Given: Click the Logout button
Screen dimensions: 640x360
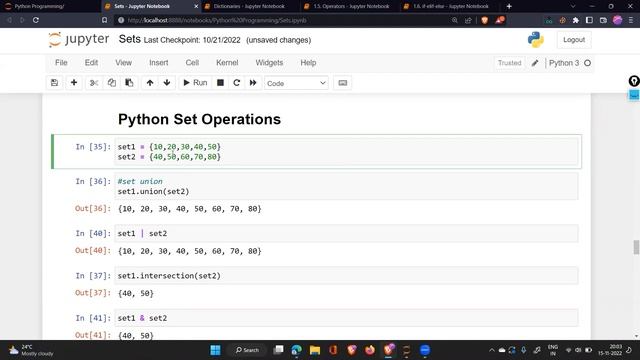Looking at the screenshot, I should pos(574,40).
